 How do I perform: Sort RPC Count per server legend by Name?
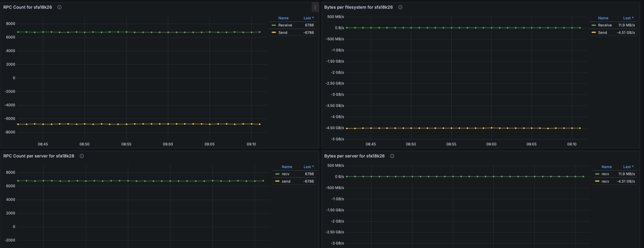click(x=287, y=167)
